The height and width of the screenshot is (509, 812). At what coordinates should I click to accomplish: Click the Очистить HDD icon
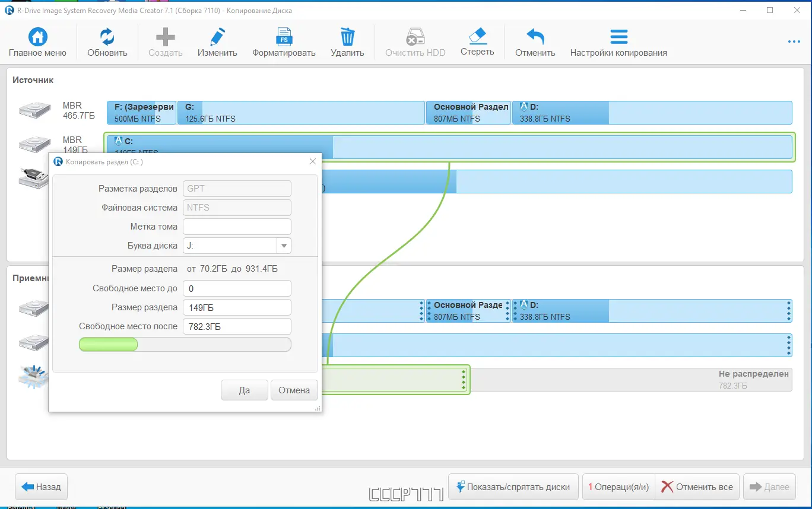[x=415, y=37]
